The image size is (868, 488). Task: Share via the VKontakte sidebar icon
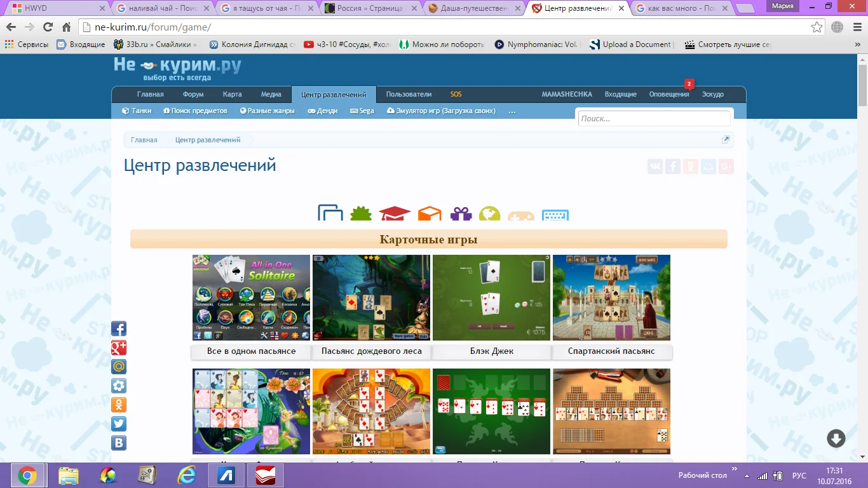(x=119, y=443)
